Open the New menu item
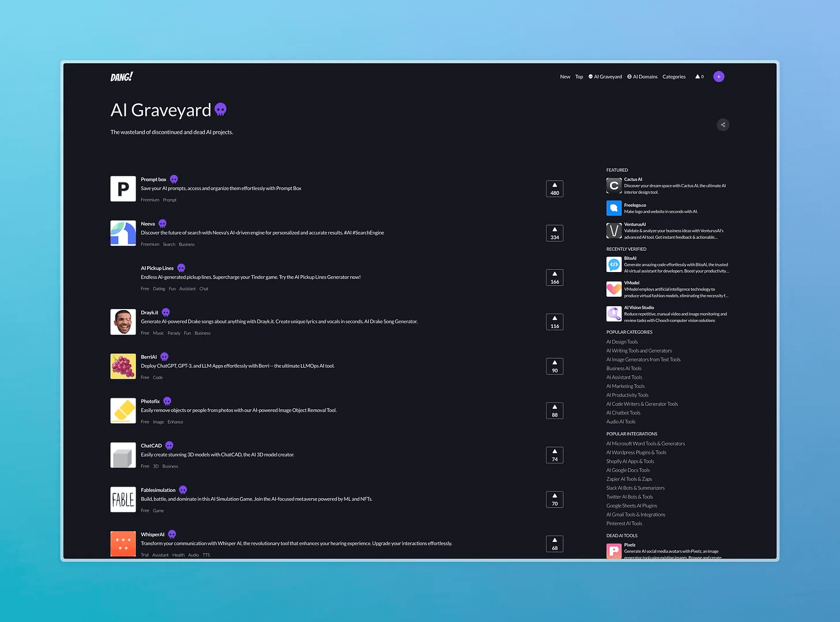The width and height of the screenshot is (840, 622). click(565, 77)
